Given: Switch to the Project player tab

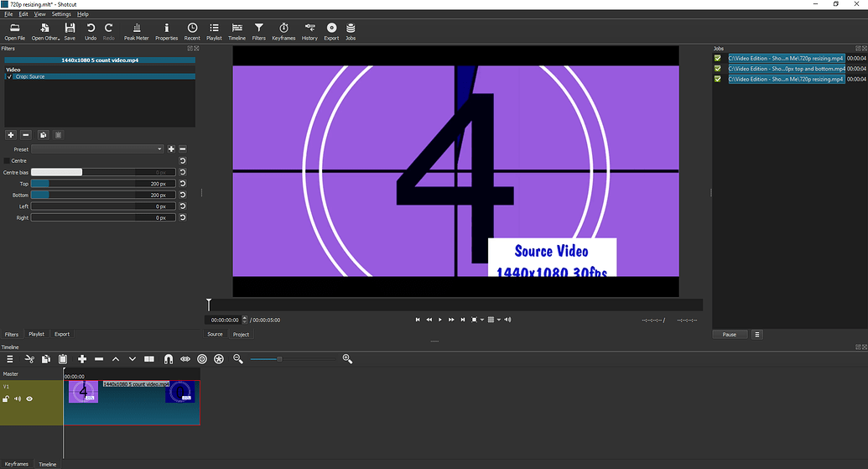Looking at the screenshot, I should pos(241,335).
